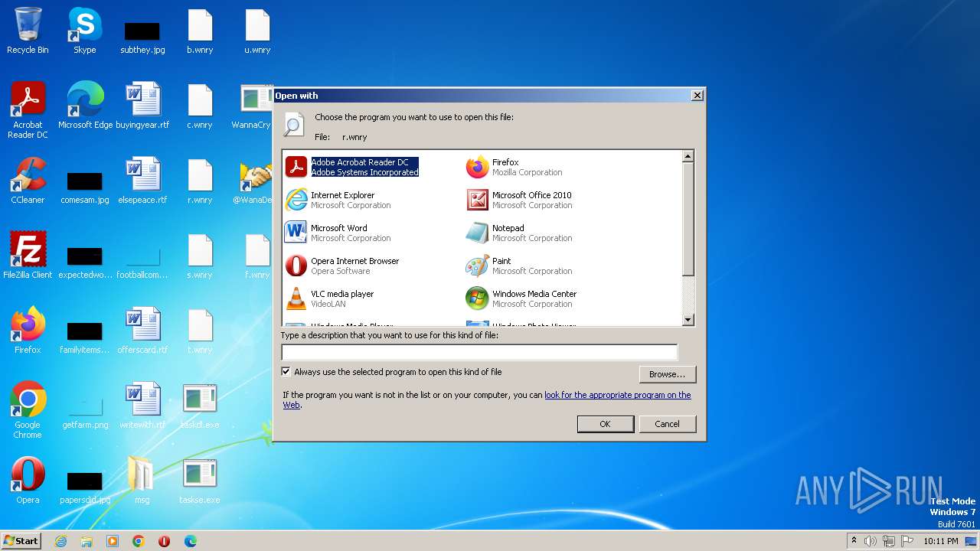Choose Windows Media Center in the list

coord(521,298)
